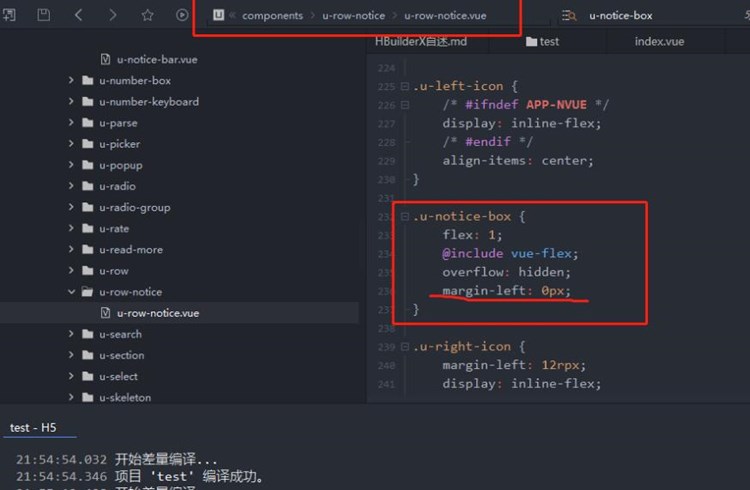750x490 pixels.
Task: Click the project icon before breadcrumb
Action: [x=219, y=15]
